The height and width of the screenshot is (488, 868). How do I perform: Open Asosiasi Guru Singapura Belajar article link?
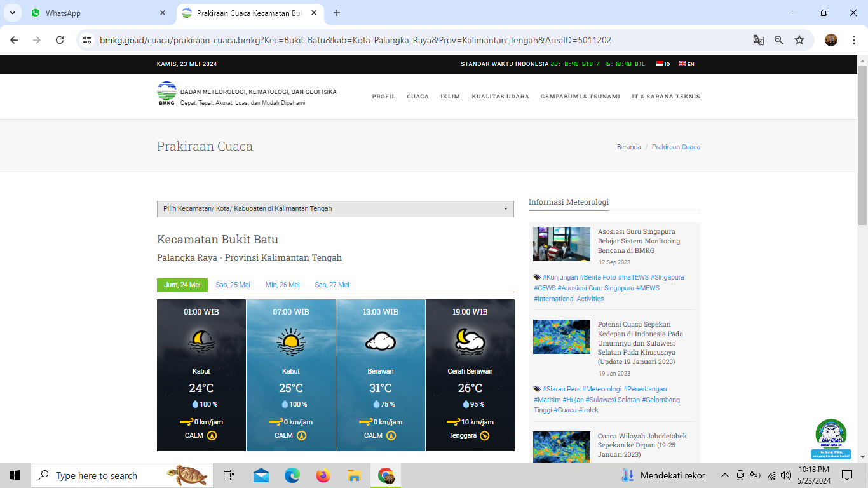tap(639, 241)
